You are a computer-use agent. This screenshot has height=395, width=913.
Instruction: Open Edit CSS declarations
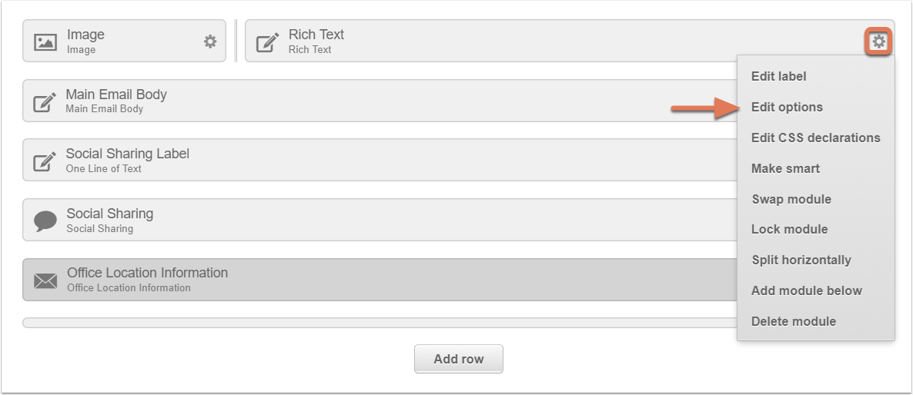click(x=815, y=138)
